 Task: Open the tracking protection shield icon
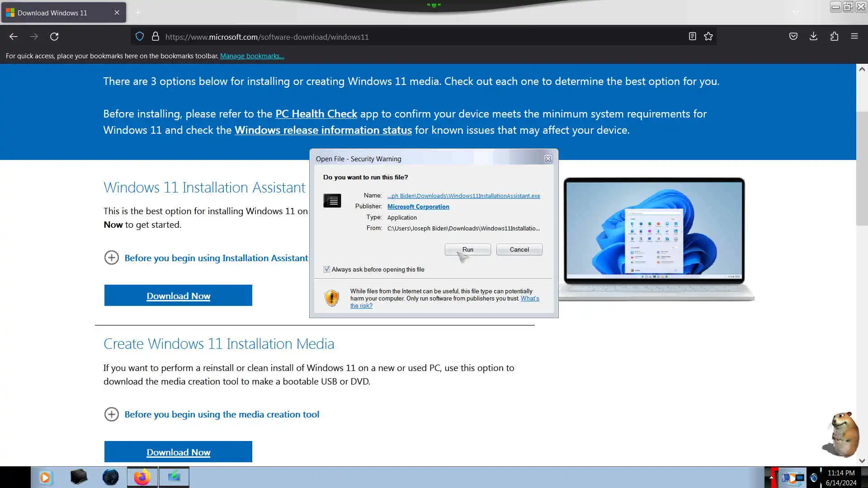[x=140, y=37]
